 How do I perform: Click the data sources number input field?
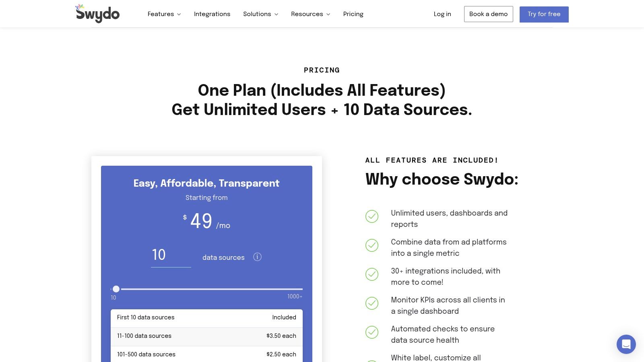click(171, 255)
